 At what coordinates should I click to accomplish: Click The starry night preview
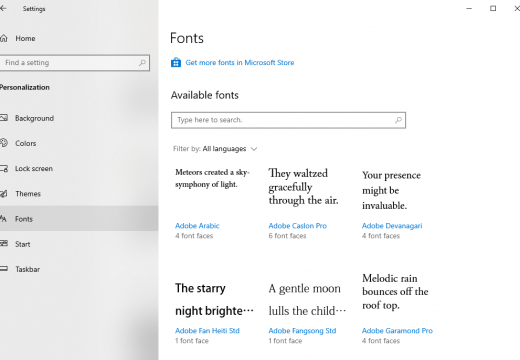pos(214,299)
